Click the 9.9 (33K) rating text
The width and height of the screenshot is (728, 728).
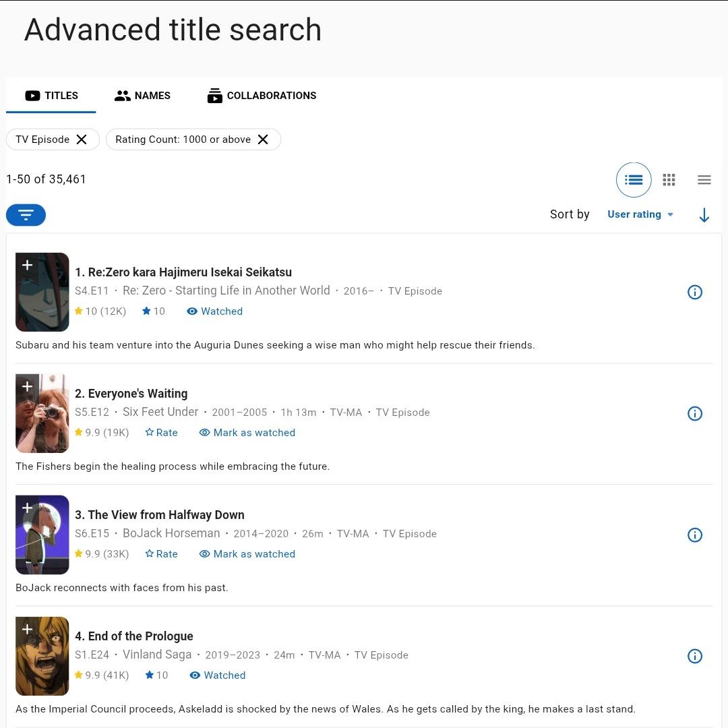click(x=102, y=554)
